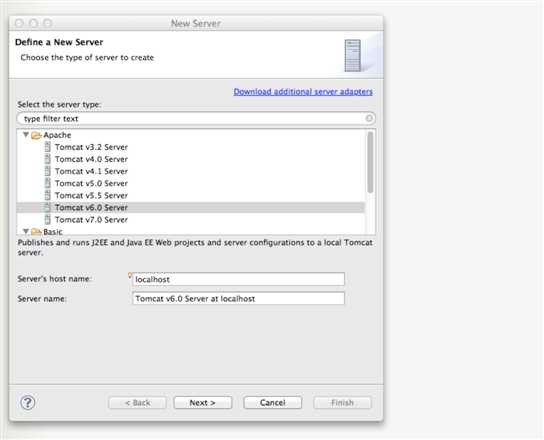Click the Tomcat v7.0 Server file icon
Viewport: 544px width, 440px height.
(48, 220)
